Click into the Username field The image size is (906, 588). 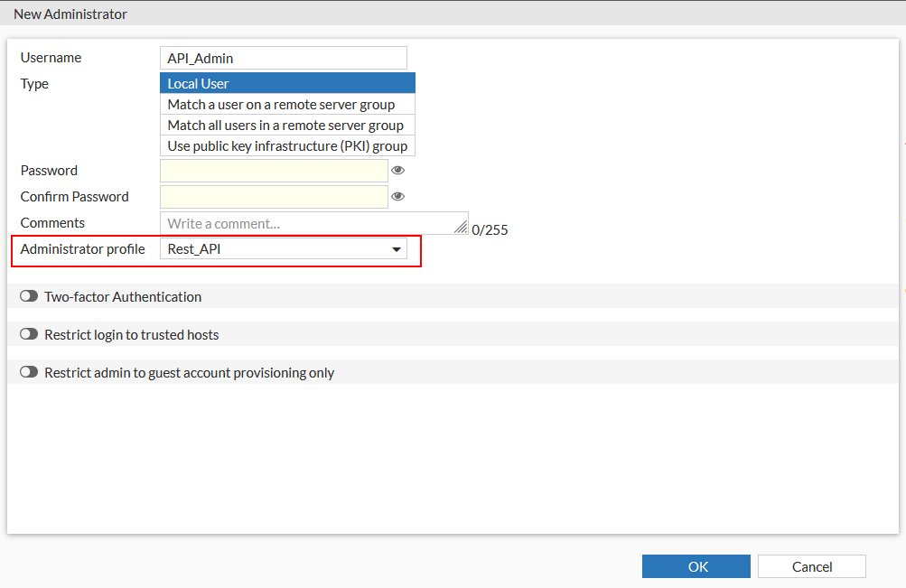(283, 58)
